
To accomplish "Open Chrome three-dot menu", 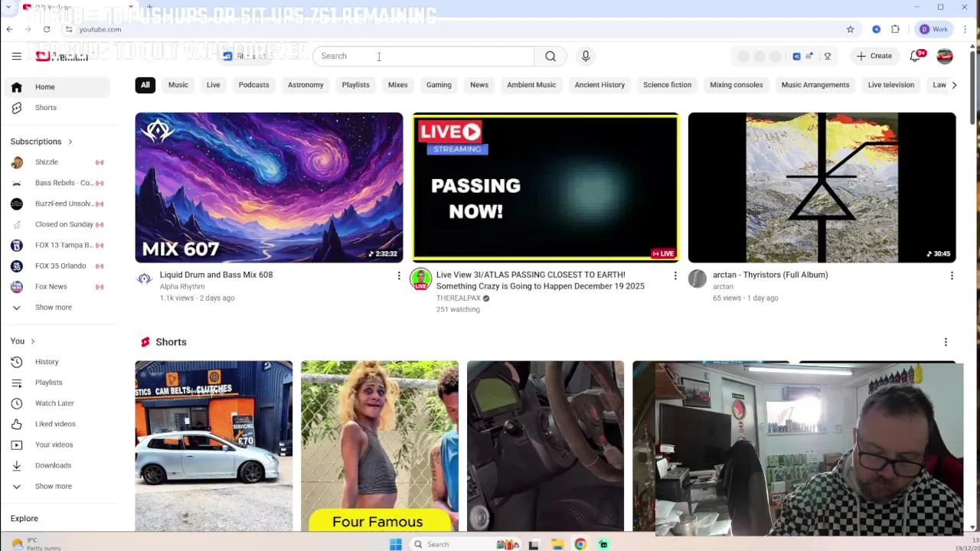I will (x=965, y=29).
